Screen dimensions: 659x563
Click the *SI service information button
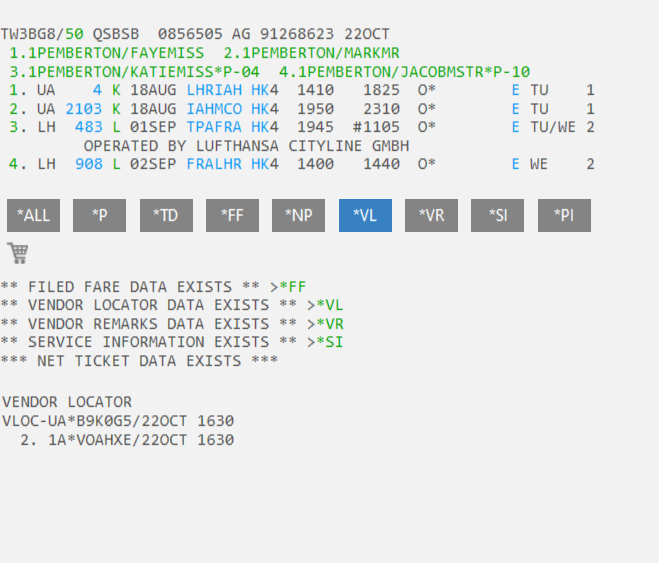pos(498,216)
